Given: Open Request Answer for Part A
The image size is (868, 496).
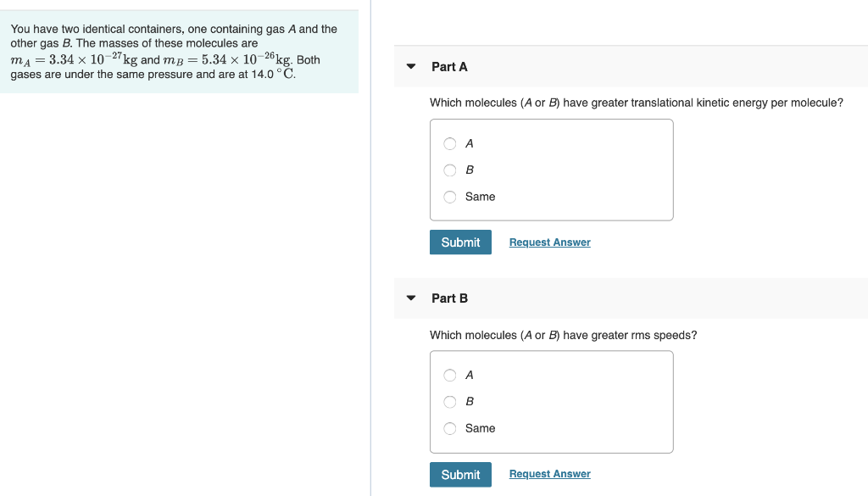Looking at the screenshot, I should point(549,242).
